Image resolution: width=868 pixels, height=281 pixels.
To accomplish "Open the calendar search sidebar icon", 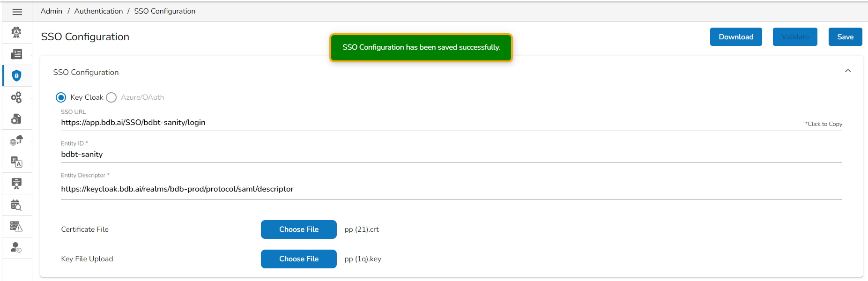I will point(16,205).
